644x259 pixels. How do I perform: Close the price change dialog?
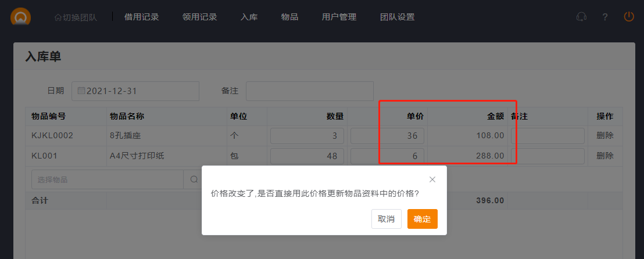point(432,179)
